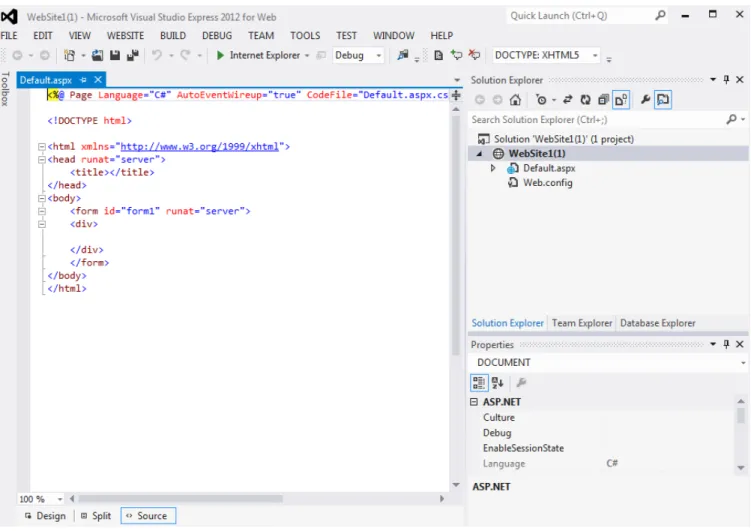The width and height of the screenshot is (751, 531).
Task: Click the Find in Files toolbar icon
Action: point(403,56)
